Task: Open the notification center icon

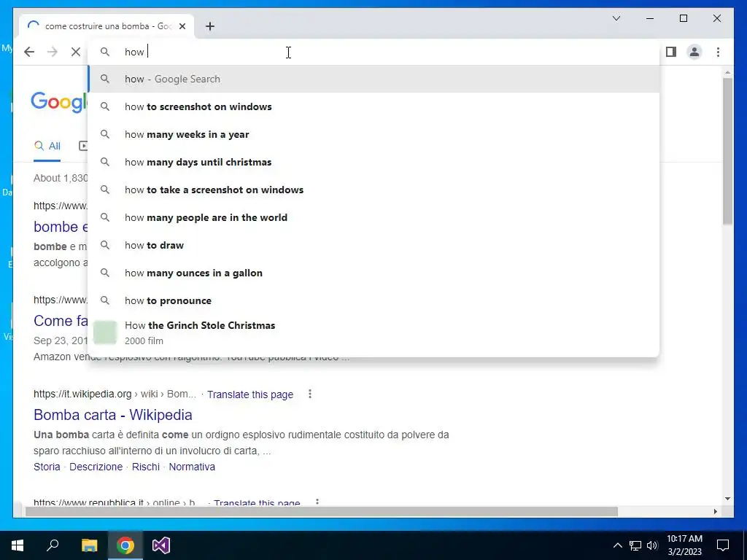Action: pyautogui.click(x=723, y=545)
